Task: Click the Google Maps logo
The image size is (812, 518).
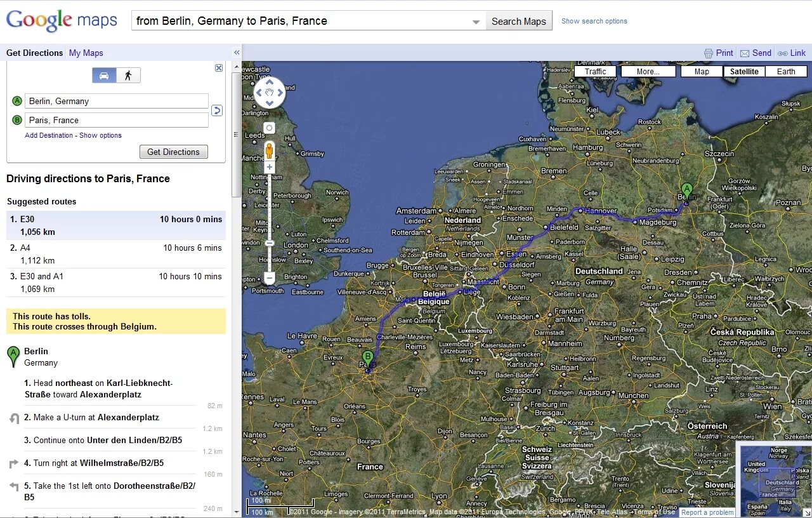Action: 62,20
